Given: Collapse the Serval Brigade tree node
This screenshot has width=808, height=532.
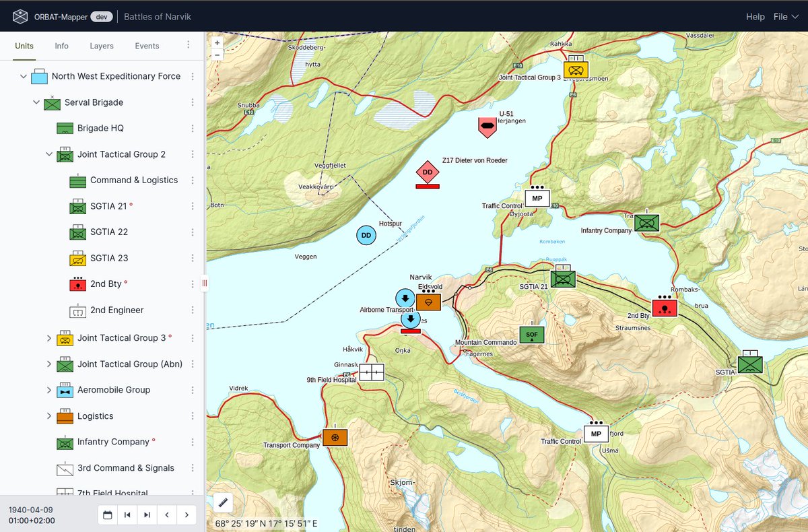Looking at the screenshot, I should pyautogui.click(x=36, y=102).
